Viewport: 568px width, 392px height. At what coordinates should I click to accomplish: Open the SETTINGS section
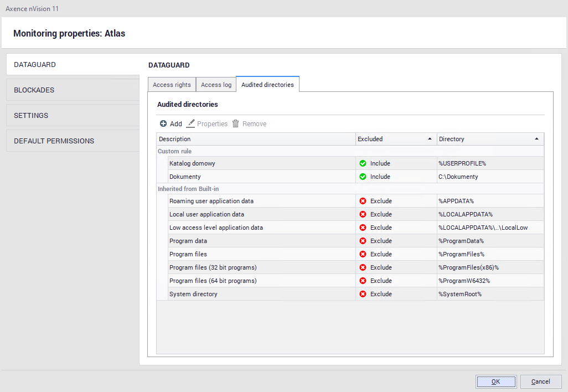click(73, 116)
